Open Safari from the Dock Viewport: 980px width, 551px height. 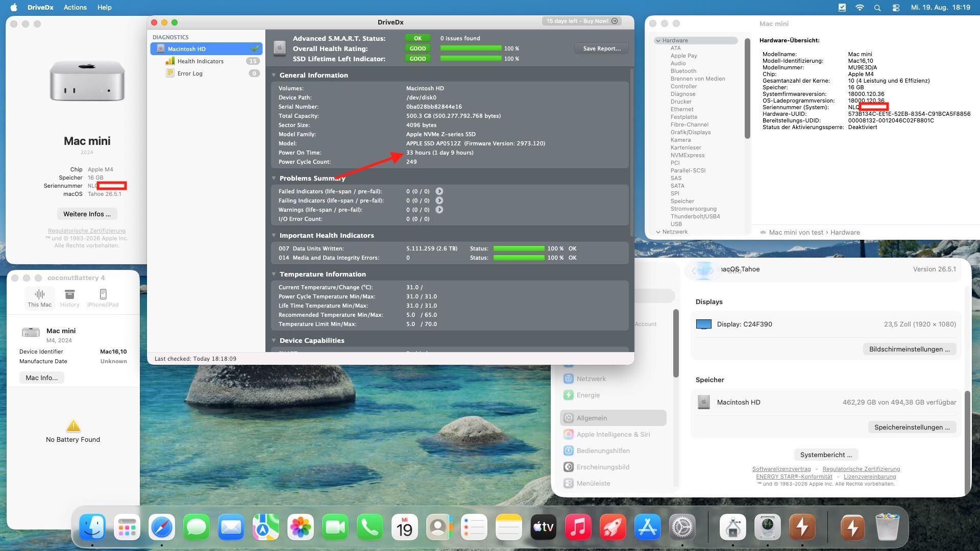click(x=162, y=527)
